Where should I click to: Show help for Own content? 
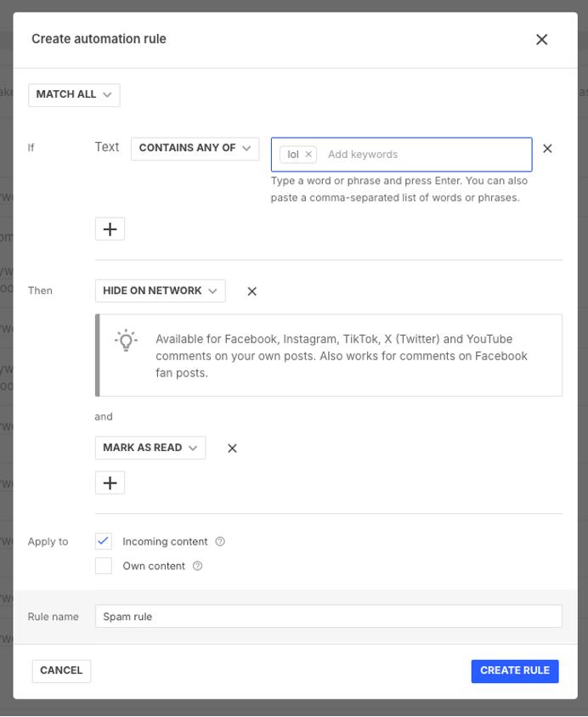point(198,567)
